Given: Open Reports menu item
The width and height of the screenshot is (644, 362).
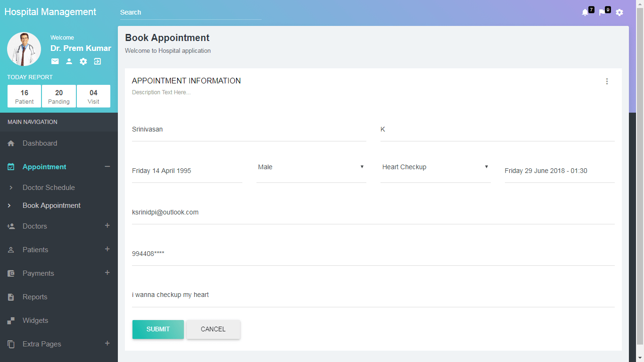Looking at the screenshot, I should coord(59,297).
